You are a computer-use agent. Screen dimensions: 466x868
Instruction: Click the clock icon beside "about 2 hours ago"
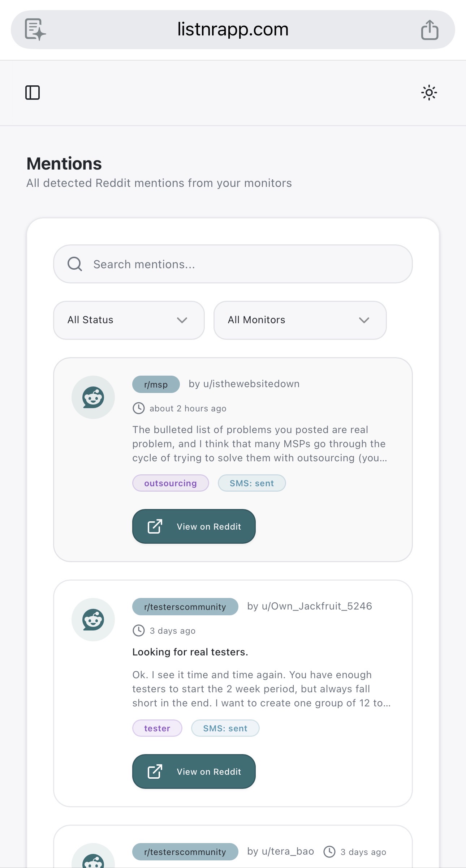click(139, 408)
